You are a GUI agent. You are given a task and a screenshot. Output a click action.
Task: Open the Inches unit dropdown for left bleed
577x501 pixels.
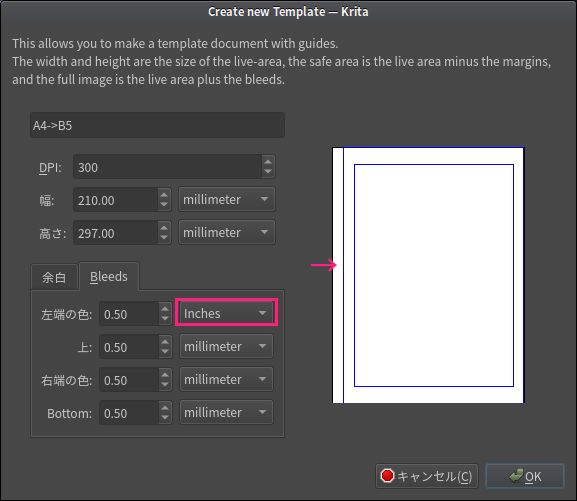(x=226, y=313)
